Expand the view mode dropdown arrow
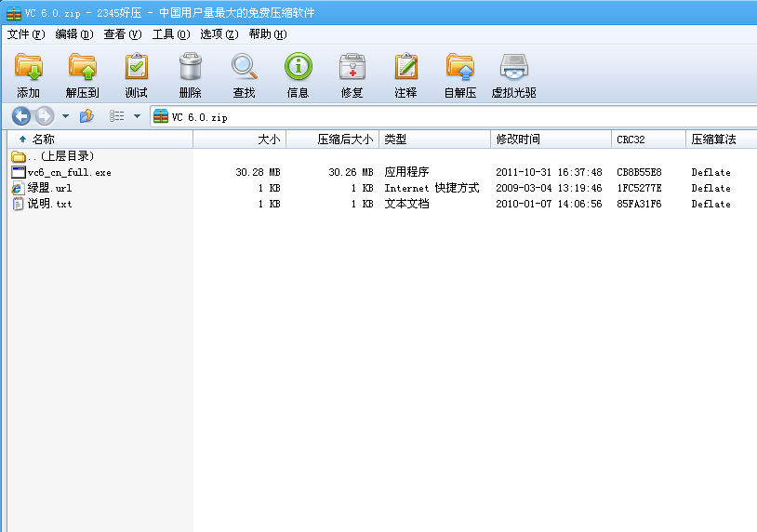 point(137,116)
